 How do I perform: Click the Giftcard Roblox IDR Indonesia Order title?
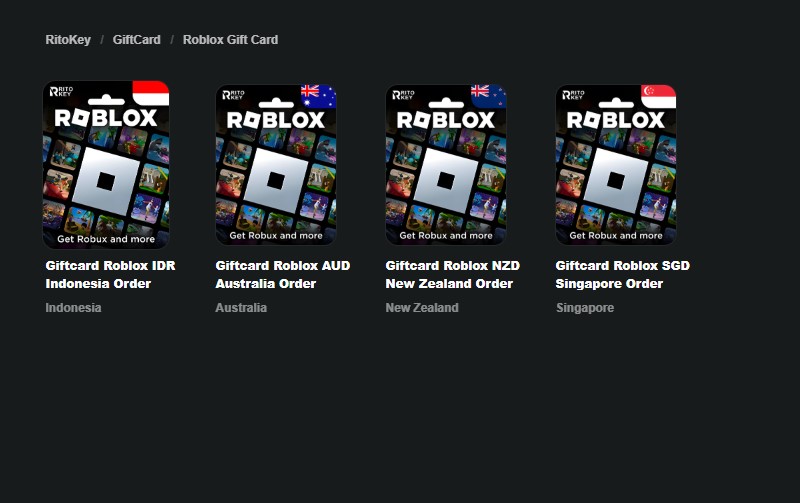click(x=110, y=274)
